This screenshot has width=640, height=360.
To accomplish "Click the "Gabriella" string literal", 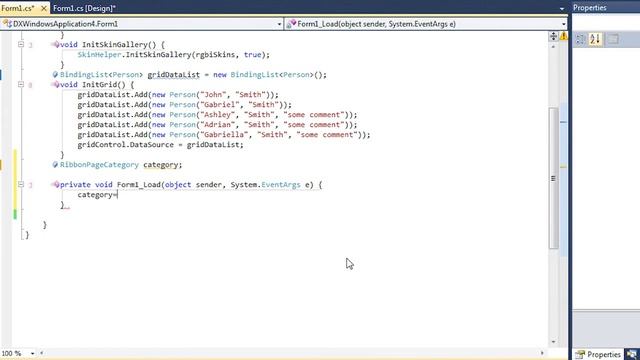I will 224,135.
